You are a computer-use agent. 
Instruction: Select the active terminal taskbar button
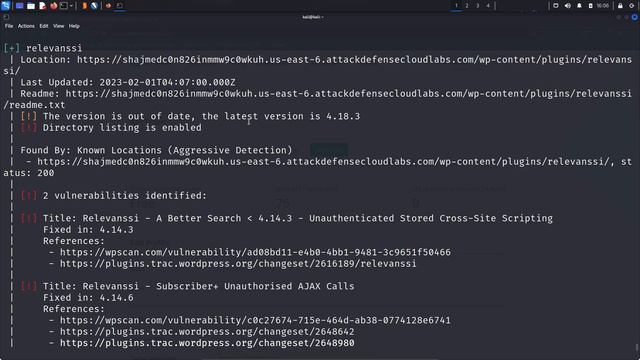click(120, 6)
